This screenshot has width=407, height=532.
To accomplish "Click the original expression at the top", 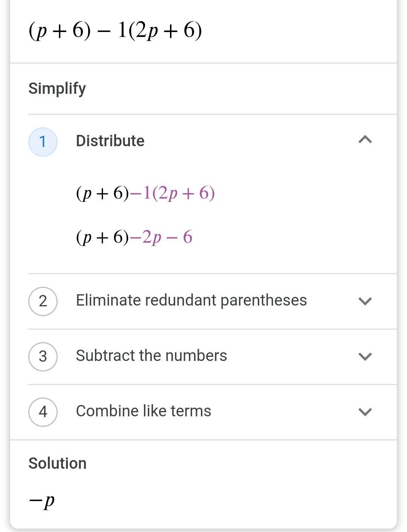I will point(115,31).
